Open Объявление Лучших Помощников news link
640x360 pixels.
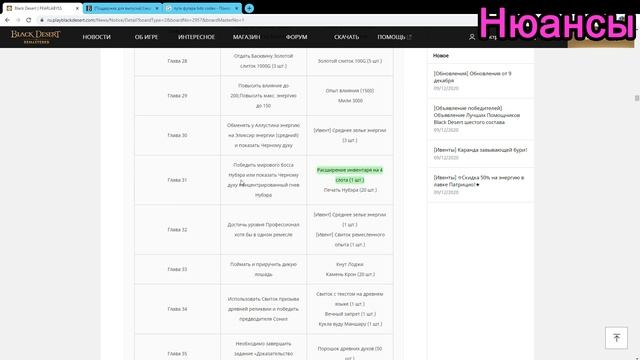477,115
